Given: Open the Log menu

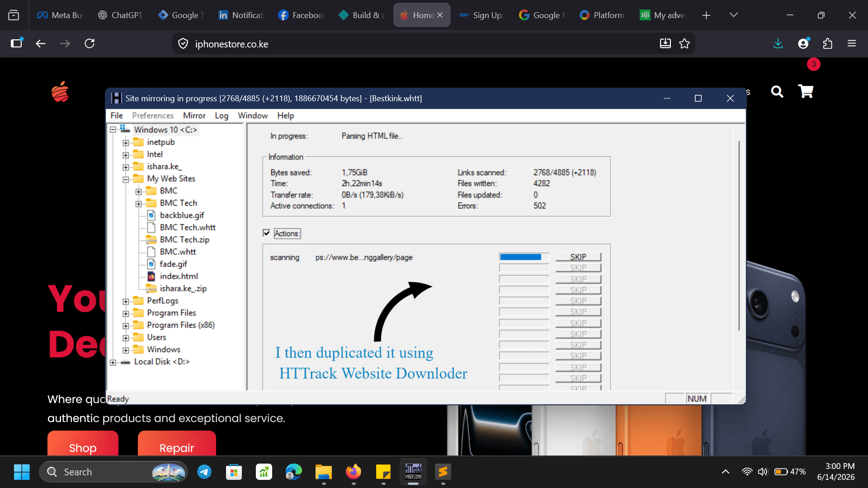Looking at the screenshot, I should point(222,116).
